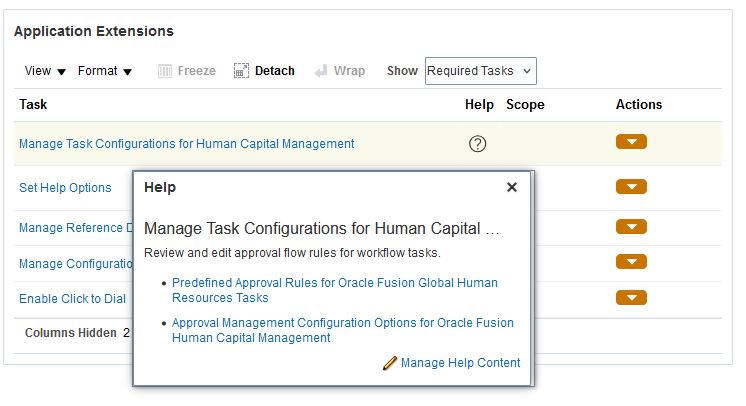
Task: Open Actions dropdown for Manage Task Configurations row
Action: pyautogui.click(x=631, y=142)
